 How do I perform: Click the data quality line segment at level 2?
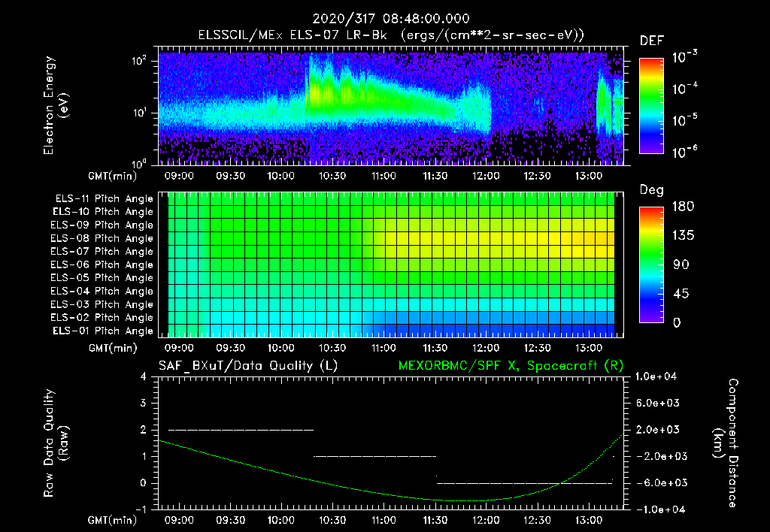(241, 430)
